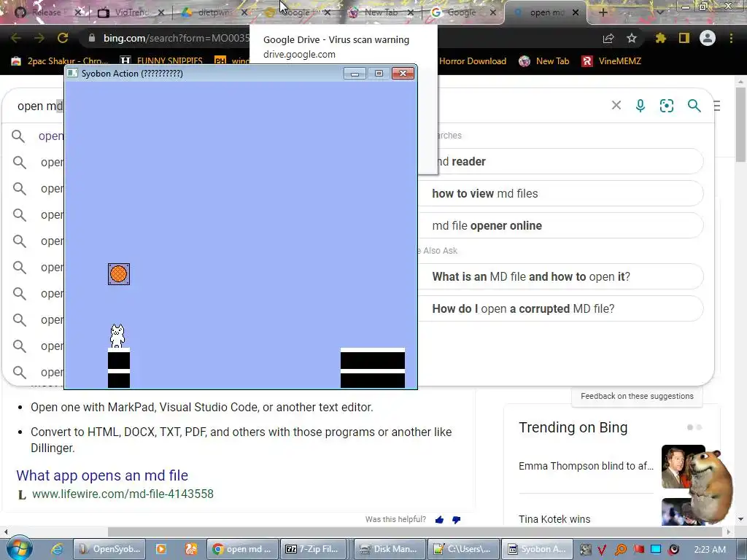Open the Emma Thompson trending story

point(586,466)
